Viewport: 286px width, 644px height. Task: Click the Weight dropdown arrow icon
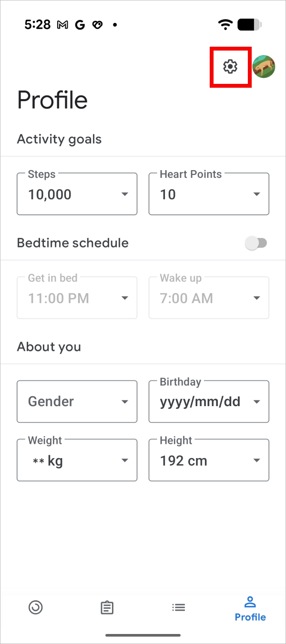(x=125, y=460)
